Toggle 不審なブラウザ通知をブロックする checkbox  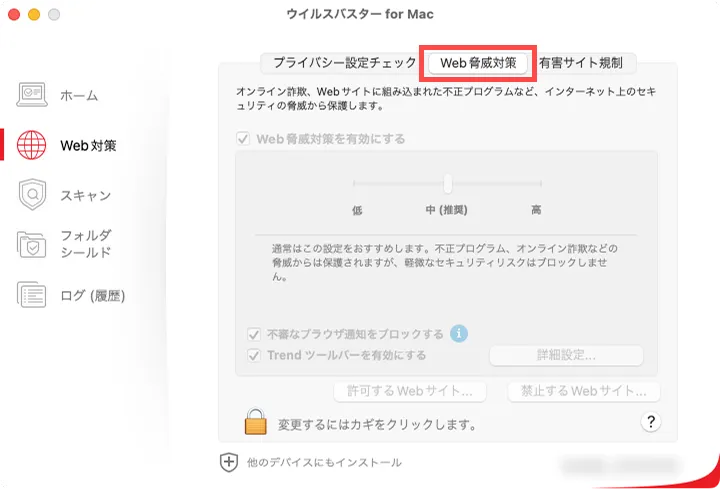[254, 334]
